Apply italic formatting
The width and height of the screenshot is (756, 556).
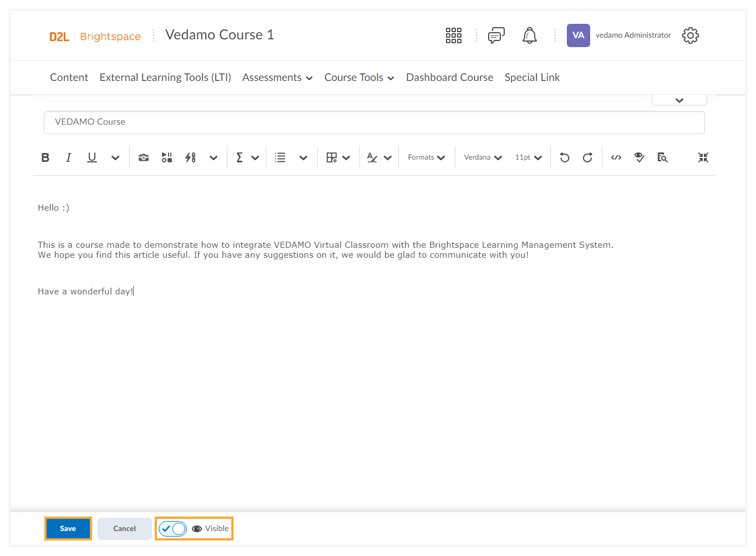click(x=69, y=157)
